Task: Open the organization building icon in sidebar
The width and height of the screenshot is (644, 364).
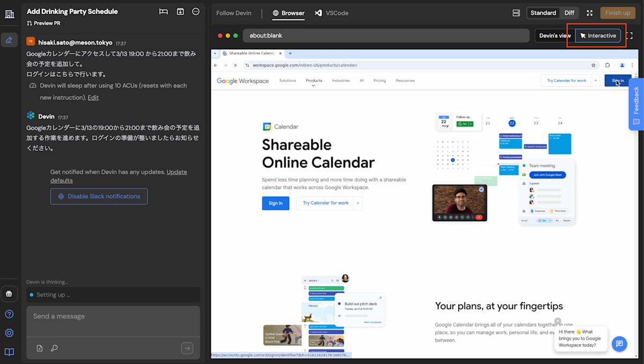Action: pos(9,14)
